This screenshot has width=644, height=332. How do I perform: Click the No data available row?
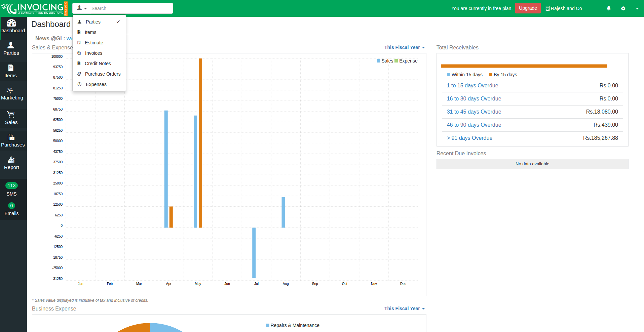(x=532, y=164)
